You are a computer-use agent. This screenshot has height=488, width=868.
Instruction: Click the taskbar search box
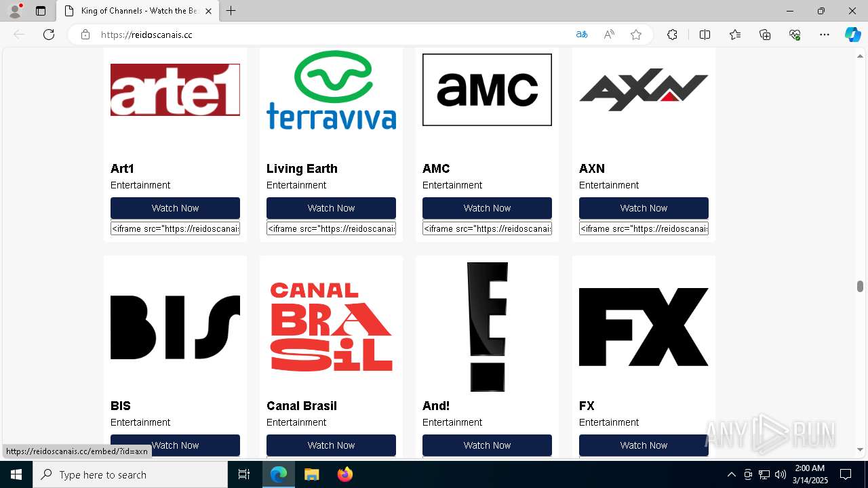130,474
